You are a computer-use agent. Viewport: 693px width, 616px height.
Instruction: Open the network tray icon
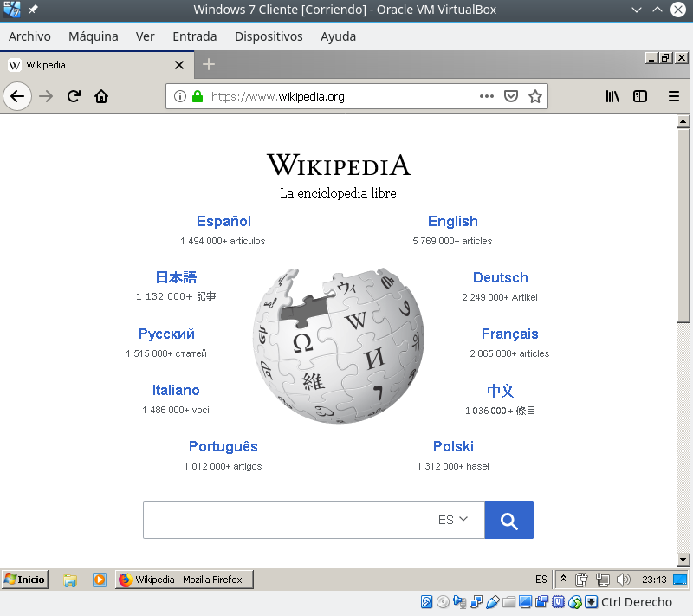[x=602, y=580]
